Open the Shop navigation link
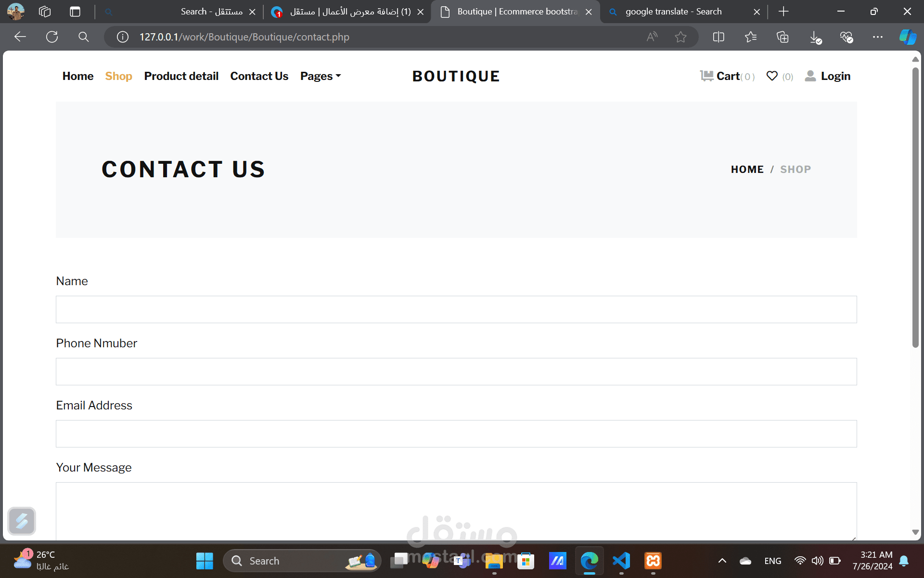Viewport: 924px width, 578px height. coord(118,76)
